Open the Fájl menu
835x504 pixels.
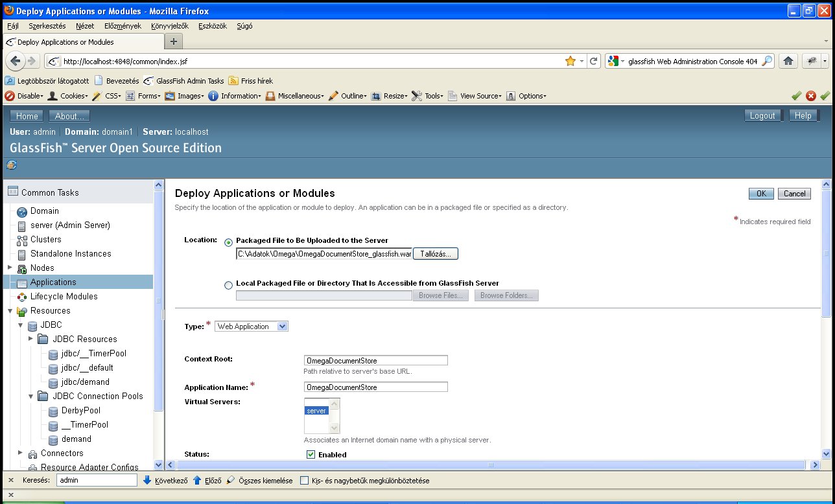point(13,26)
